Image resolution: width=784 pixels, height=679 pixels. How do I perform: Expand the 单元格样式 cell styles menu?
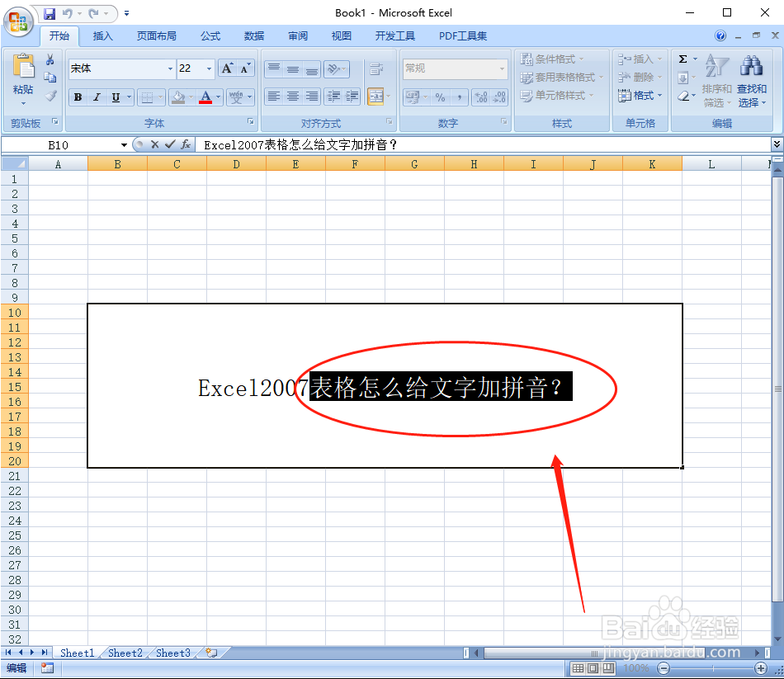pos(556,96)
